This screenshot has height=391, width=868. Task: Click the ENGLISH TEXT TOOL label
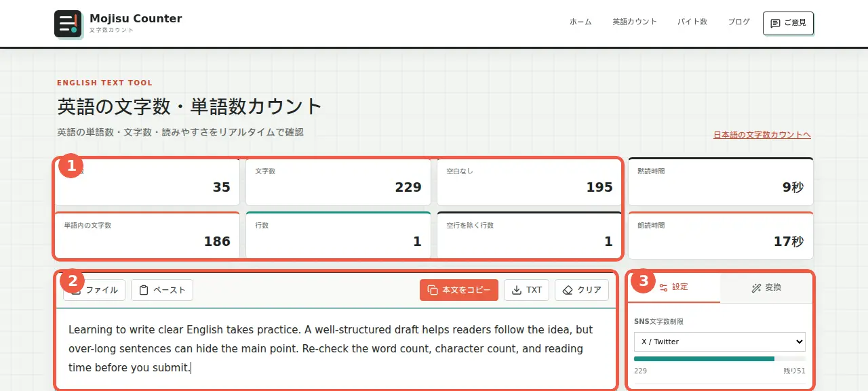(x=105, y=83)
